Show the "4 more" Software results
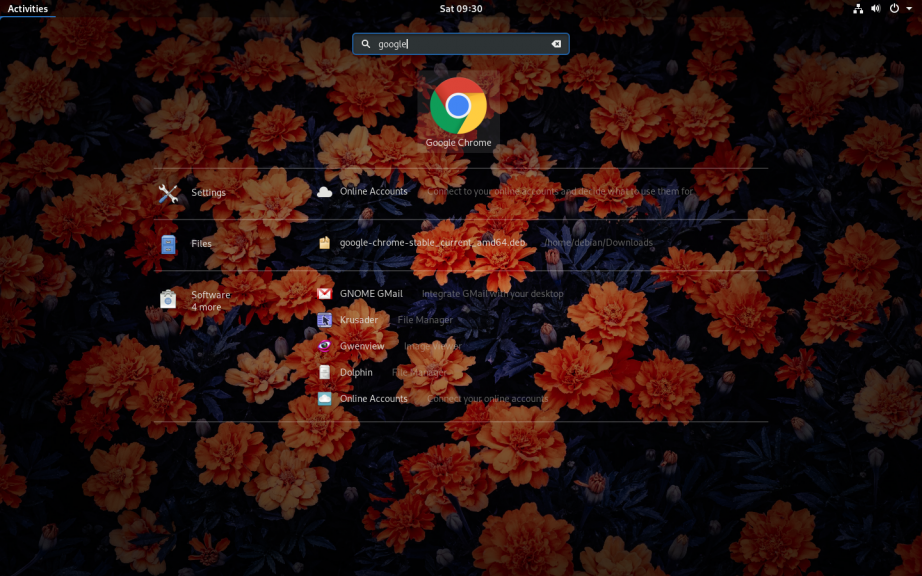The image size is (922, 576). [x=206, y=307]
